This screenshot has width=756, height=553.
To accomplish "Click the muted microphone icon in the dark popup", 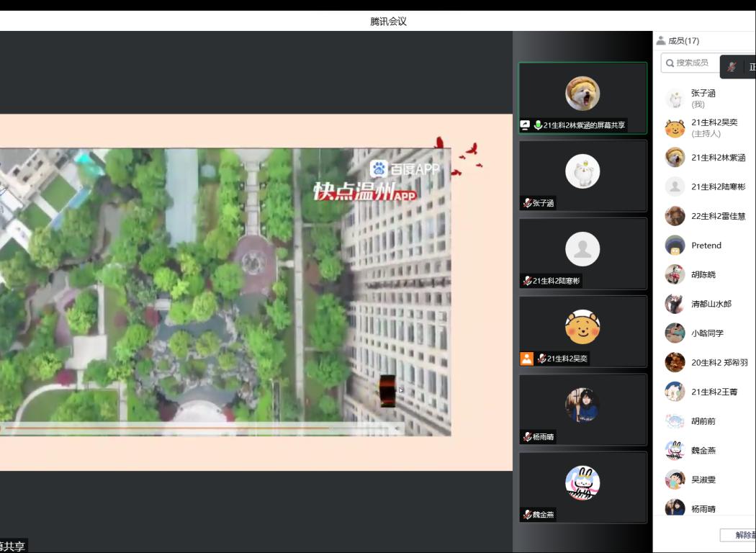I will 732,67.
